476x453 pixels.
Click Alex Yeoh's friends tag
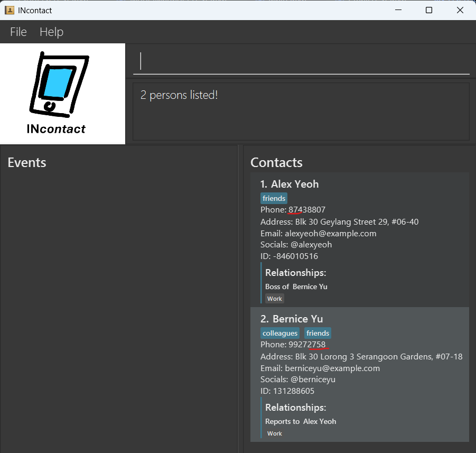[x=274, y=198]
